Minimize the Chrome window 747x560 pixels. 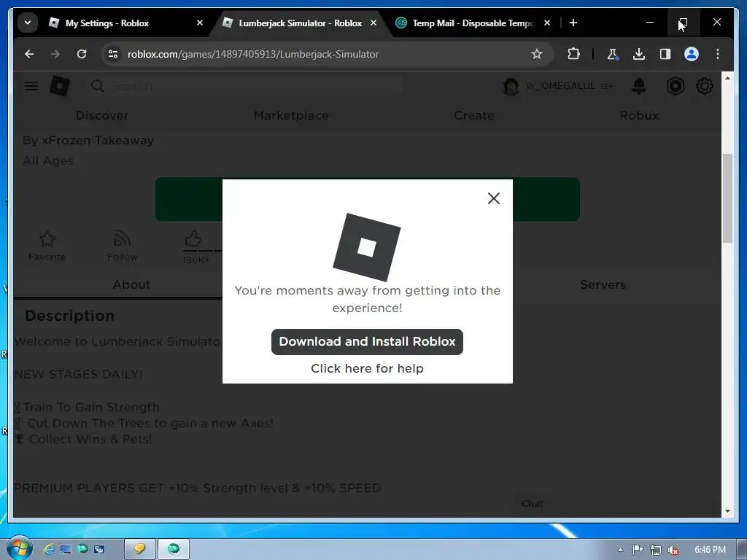(x=650, y=23)
